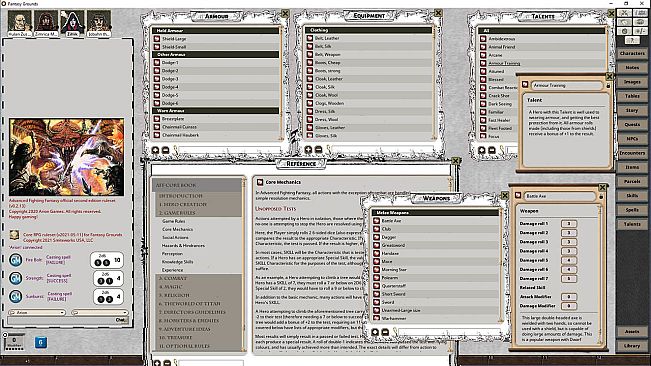Select the hooded Zarak character portrait

[72, 22]
